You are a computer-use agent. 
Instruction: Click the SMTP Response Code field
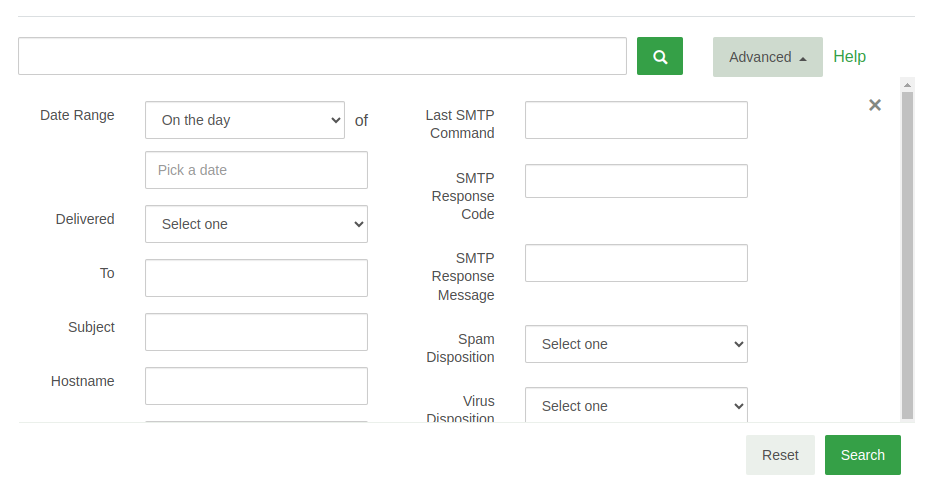[636, 181]
